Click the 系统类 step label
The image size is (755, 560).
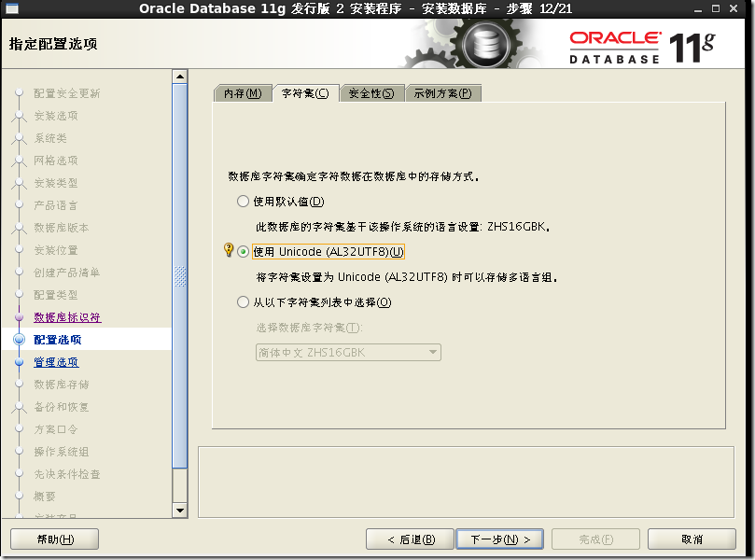pos(50,138)
